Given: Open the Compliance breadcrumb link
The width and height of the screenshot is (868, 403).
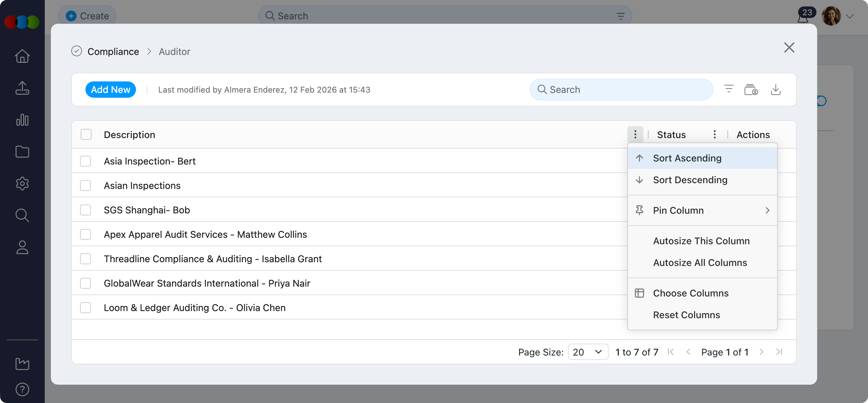Looking at the screenshot, I should (113, 51).
